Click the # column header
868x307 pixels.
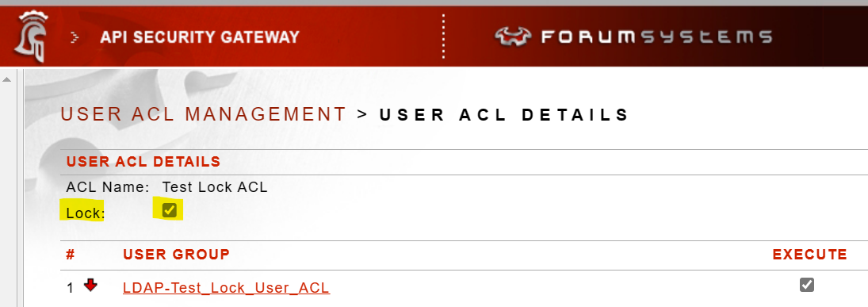pyautogui.click(x=71, y=255)
